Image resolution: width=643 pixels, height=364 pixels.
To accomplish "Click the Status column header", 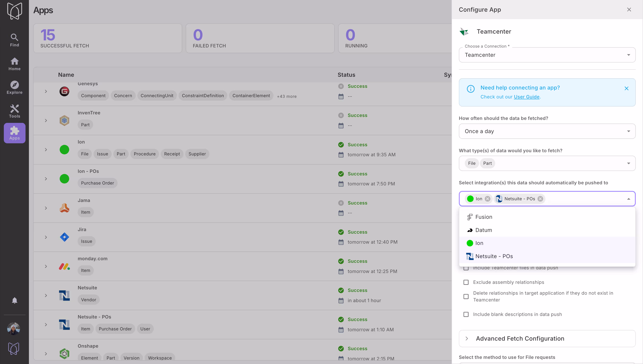I will point(346,75).
